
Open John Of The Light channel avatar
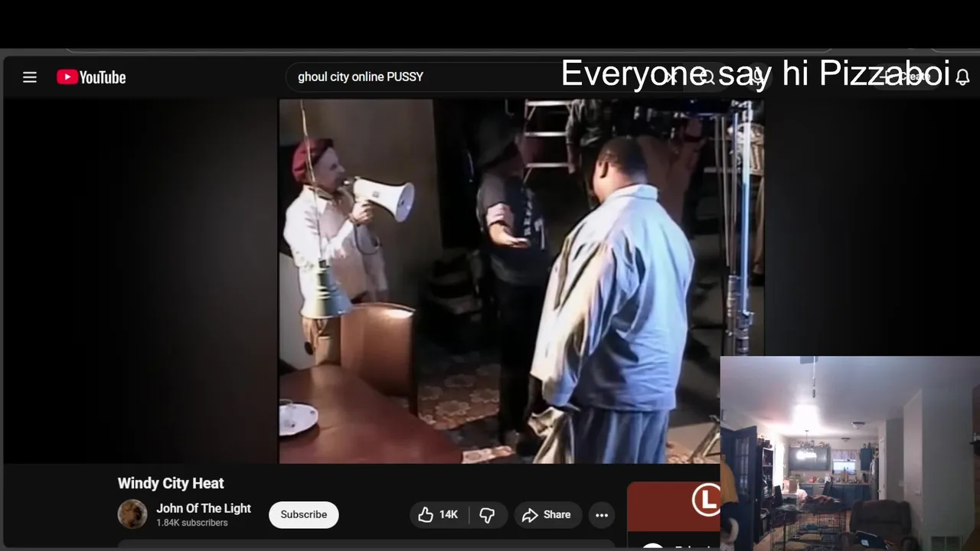coord(132,514)
